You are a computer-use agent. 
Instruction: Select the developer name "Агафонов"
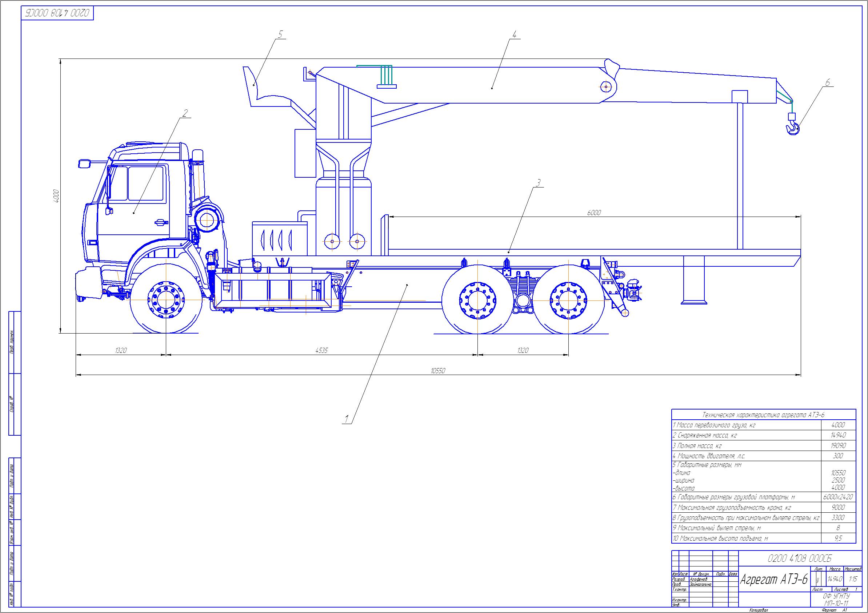[x=699, y=579]
